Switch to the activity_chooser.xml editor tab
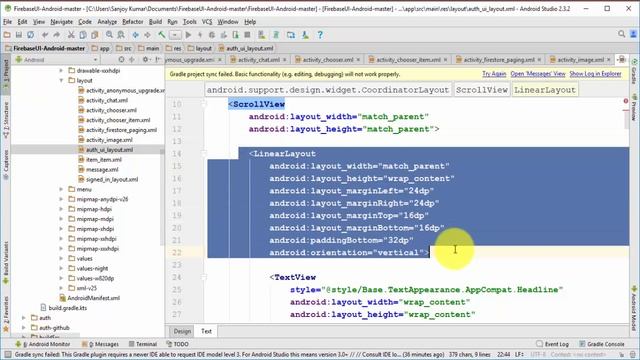 (x=328, y=60)
